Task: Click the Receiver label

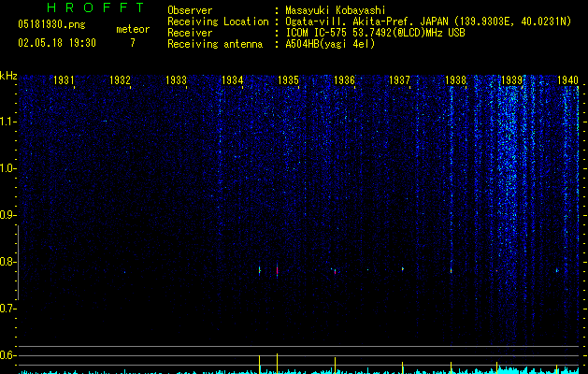Action: (190, 33)
